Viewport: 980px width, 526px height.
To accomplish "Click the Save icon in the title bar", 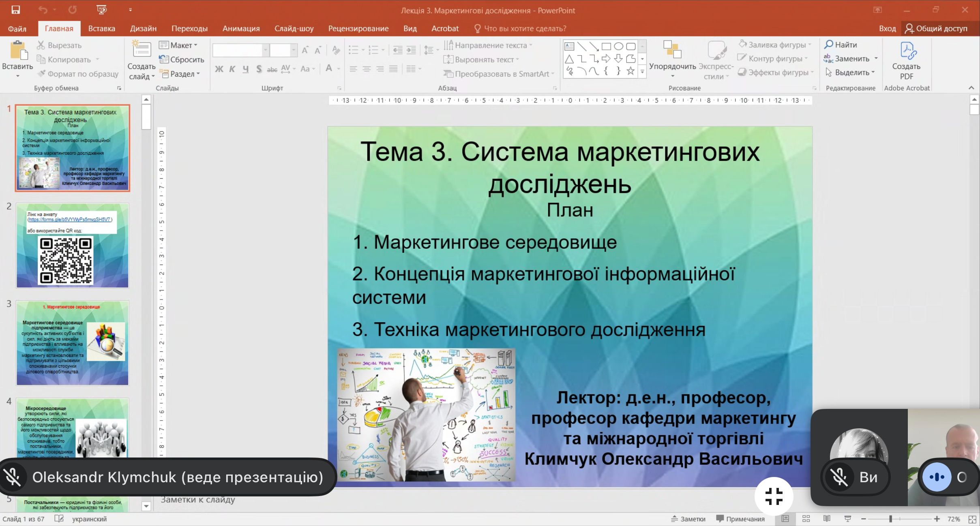I will 15,10.
